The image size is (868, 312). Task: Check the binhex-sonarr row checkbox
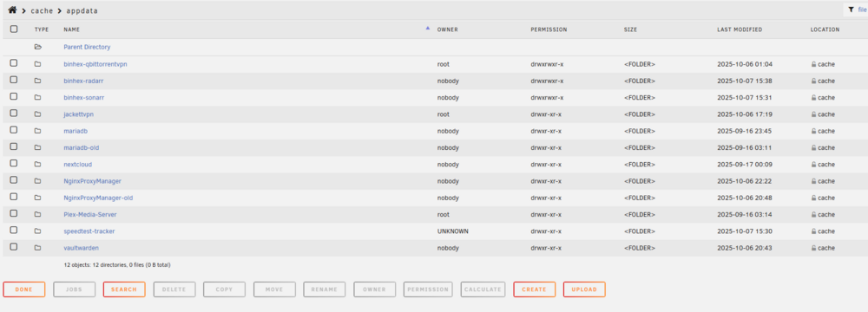(x=14, y=96)
